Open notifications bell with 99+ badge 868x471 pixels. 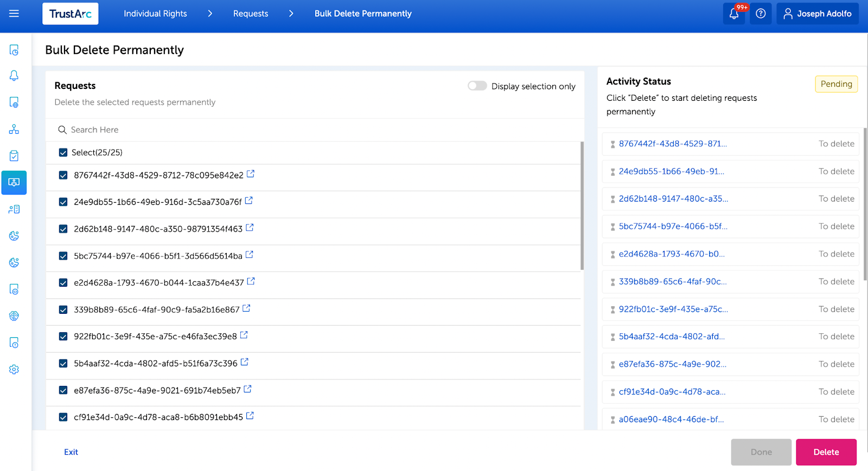(x=734, y=14)
